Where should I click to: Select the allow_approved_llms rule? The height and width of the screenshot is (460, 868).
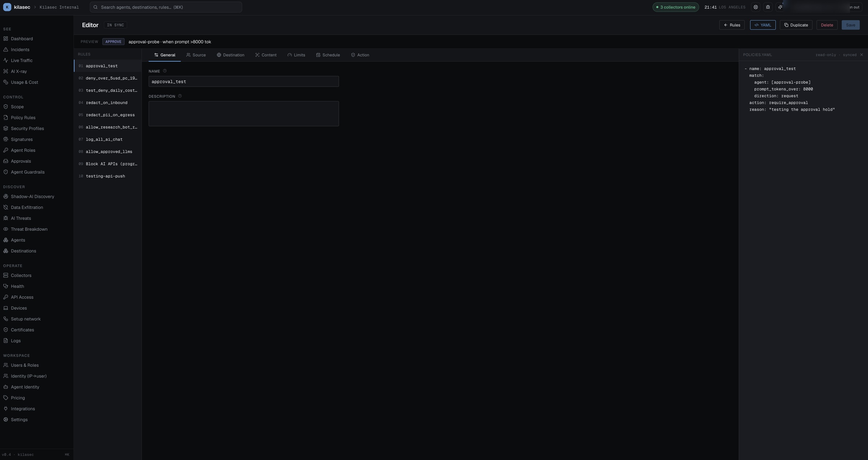pyautogui.click(x=108, y=152)
